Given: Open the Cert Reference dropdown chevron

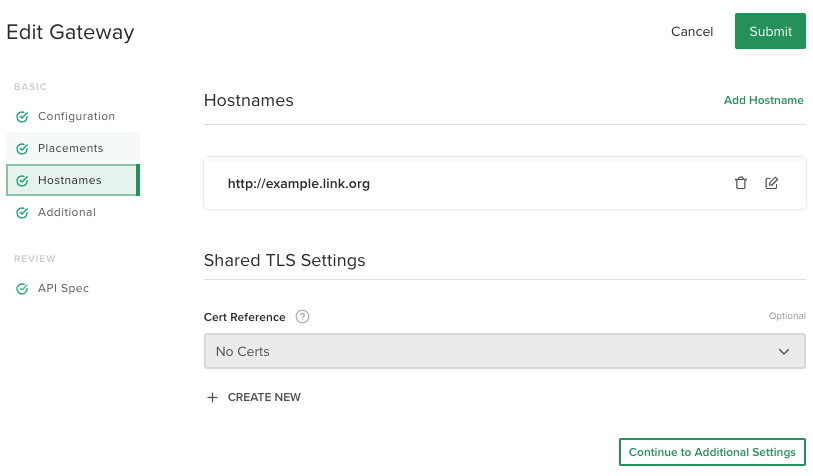Looking at the screenshot, I should pos(783,352).
